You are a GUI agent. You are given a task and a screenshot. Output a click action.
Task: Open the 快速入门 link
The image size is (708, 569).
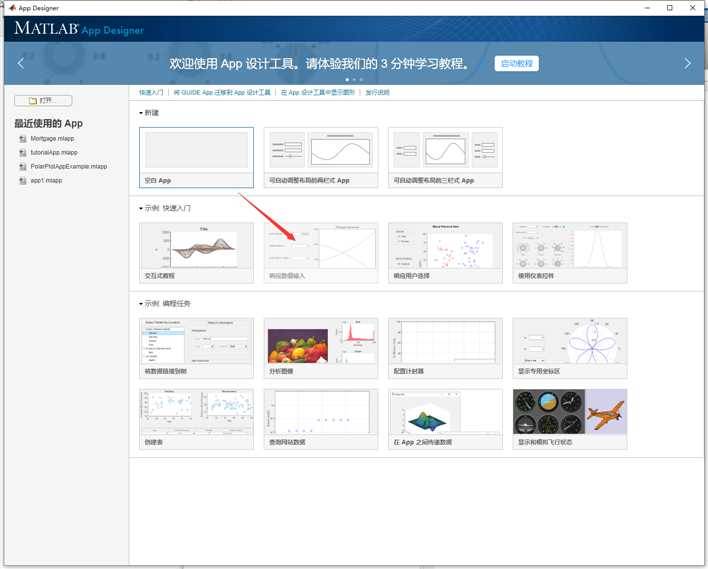click(x=151, y=93)
